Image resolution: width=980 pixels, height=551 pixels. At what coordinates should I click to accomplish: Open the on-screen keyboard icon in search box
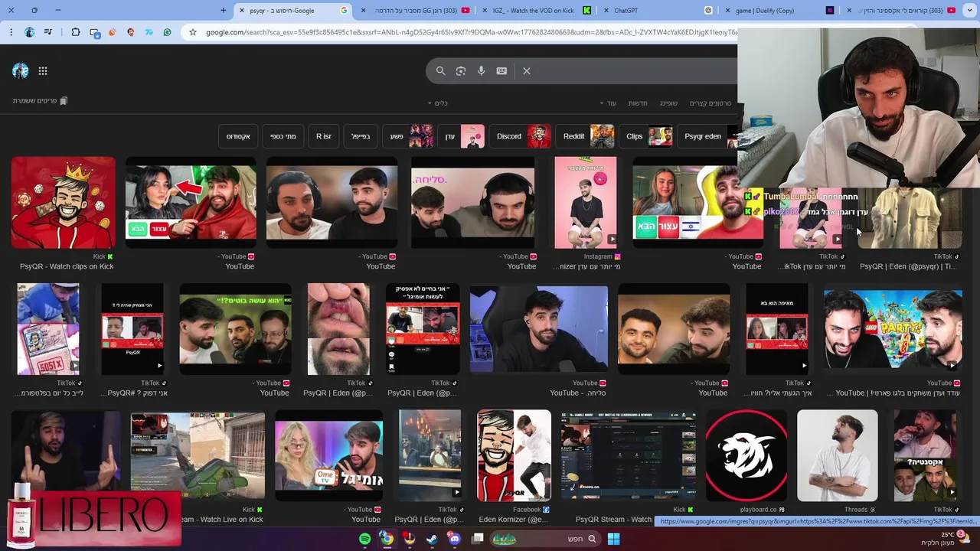(501, 70)
